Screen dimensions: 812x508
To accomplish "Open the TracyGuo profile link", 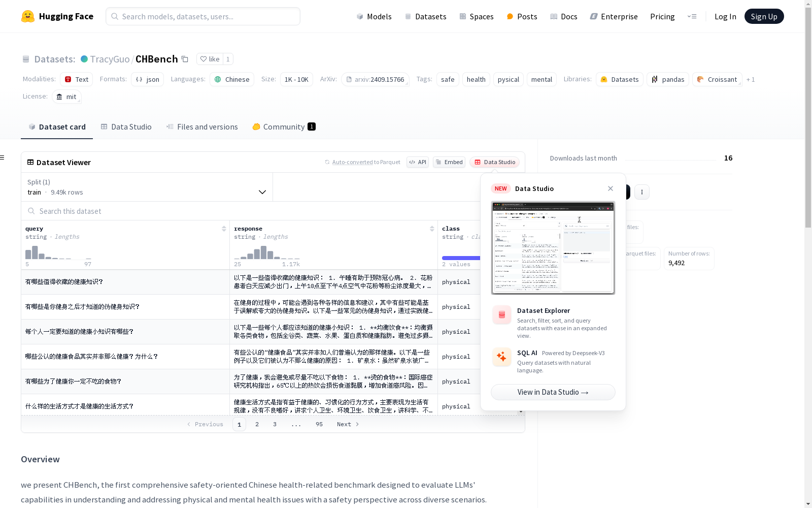I will tap(110, 59).
